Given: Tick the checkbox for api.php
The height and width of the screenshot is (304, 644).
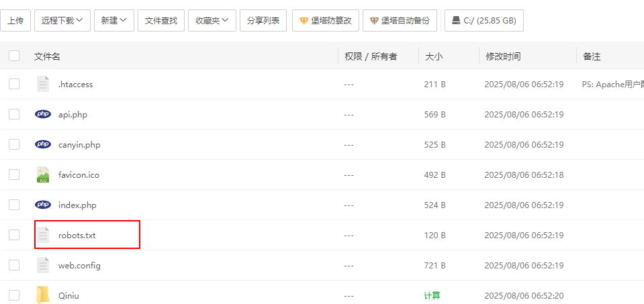Looking at the screenshot, I should 14,114.
